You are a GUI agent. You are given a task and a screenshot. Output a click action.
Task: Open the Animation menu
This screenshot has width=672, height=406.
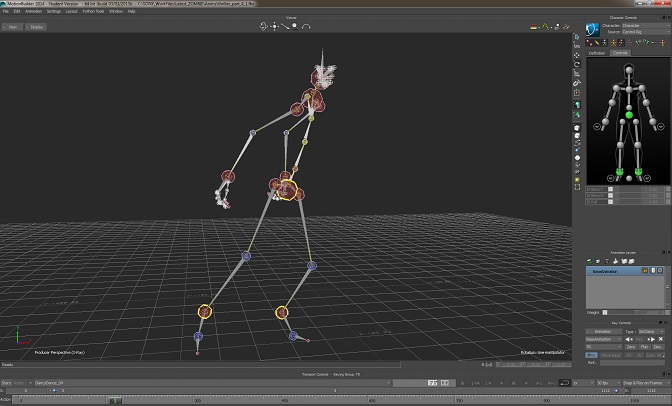tap(33, 11)
